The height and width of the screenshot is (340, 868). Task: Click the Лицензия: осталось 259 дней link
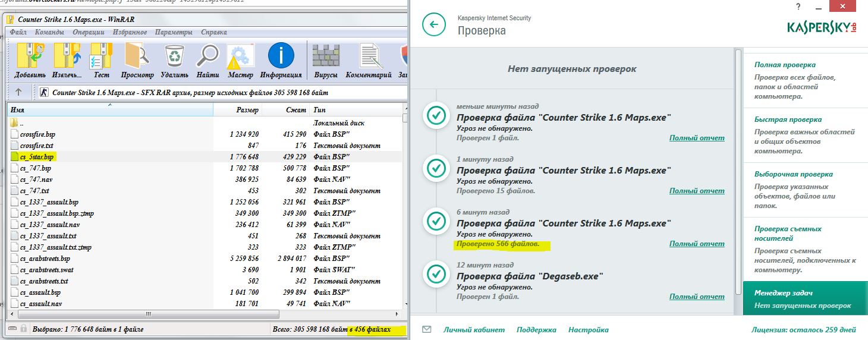coord(803,330)
